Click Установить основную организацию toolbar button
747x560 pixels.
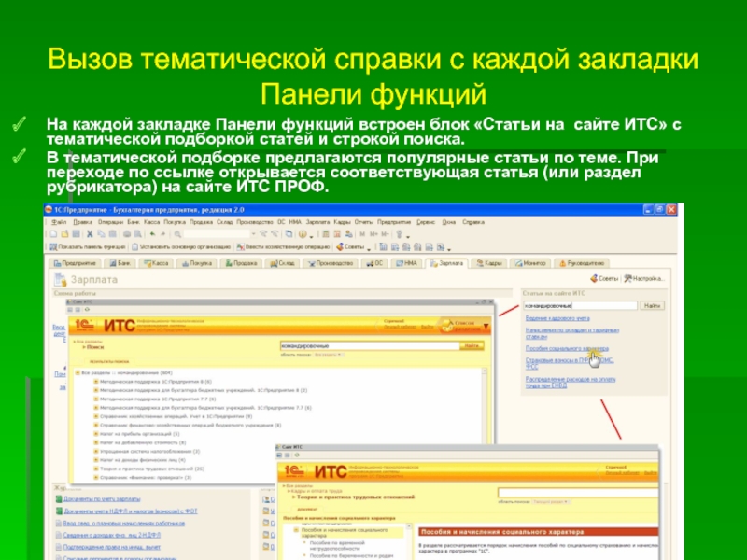click(181, 246)
